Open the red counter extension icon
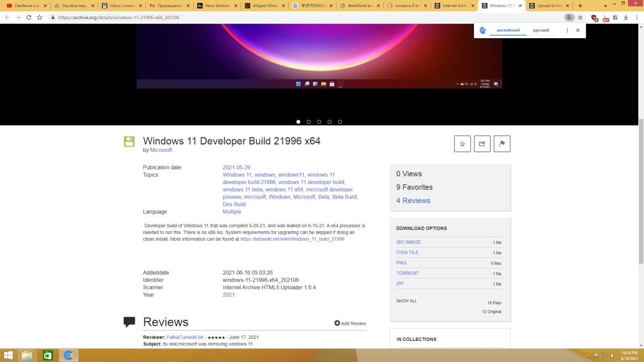This screenshot has height=362, width=644. [605, 18]
